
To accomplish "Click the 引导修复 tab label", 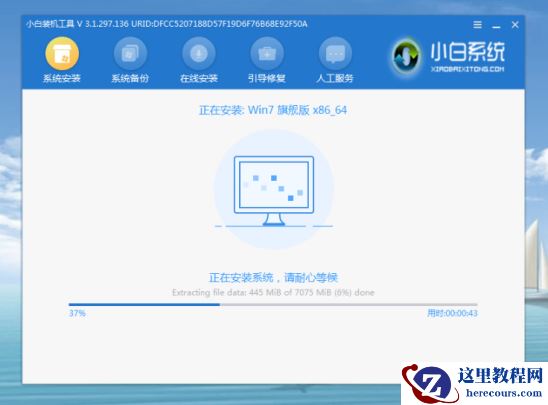I will click(267, 78).
